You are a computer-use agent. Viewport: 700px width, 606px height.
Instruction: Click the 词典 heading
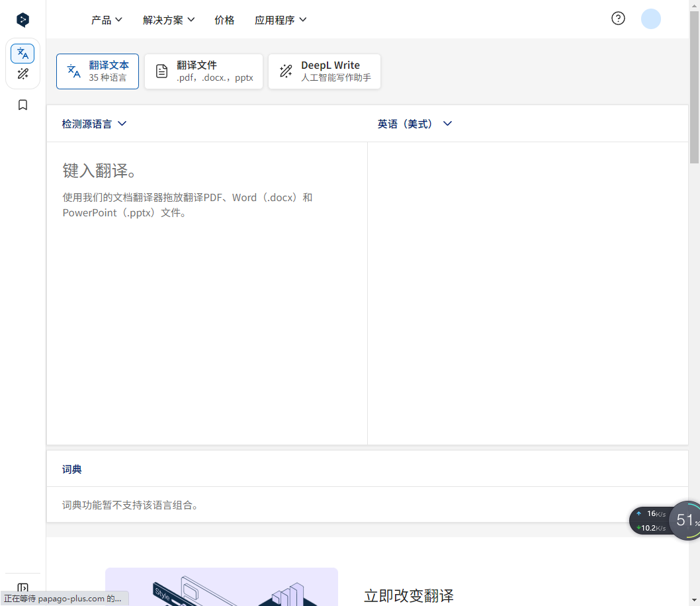coord(72,470)
